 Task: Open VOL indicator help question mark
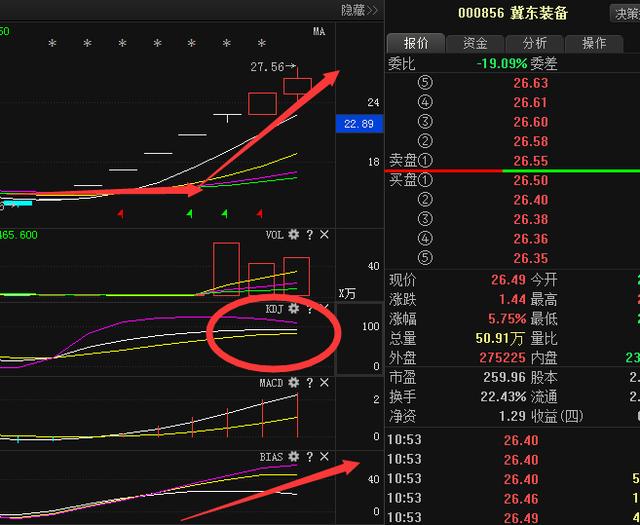point(309,235)
